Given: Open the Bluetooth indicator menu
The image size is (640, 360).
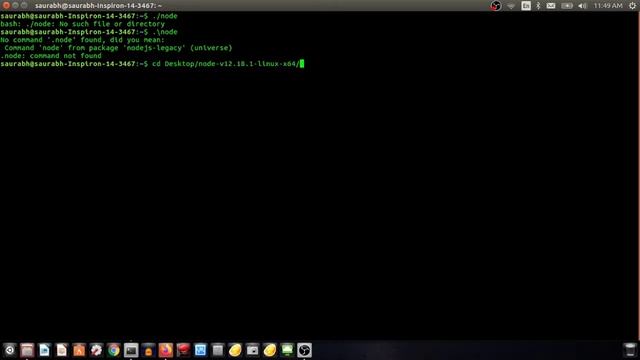Looking at the screenshot, I should tap(538, 6).
